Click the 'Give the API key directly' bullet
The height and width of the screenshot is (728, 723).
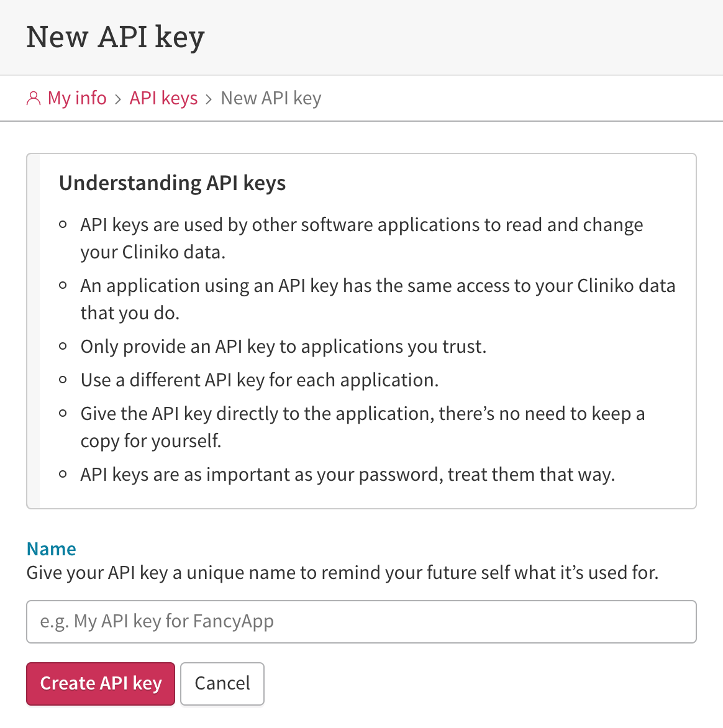coord(363,427)
